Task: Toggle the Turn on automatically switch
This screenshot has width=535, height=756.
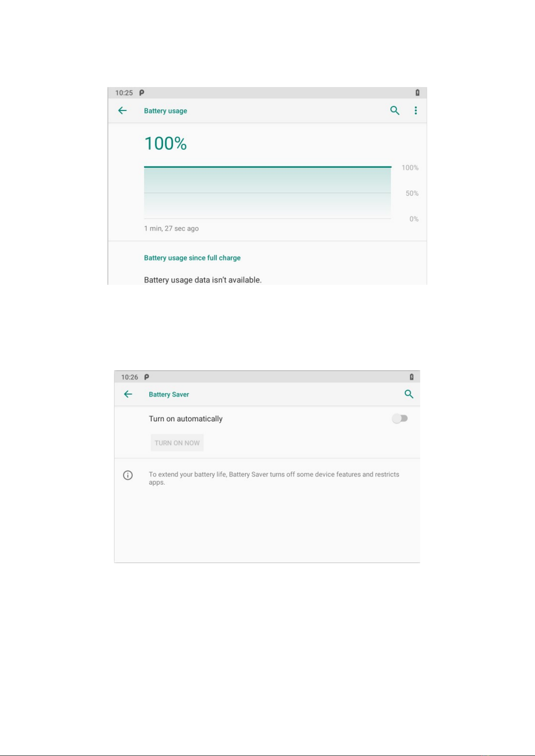Action: pos(399,419)
